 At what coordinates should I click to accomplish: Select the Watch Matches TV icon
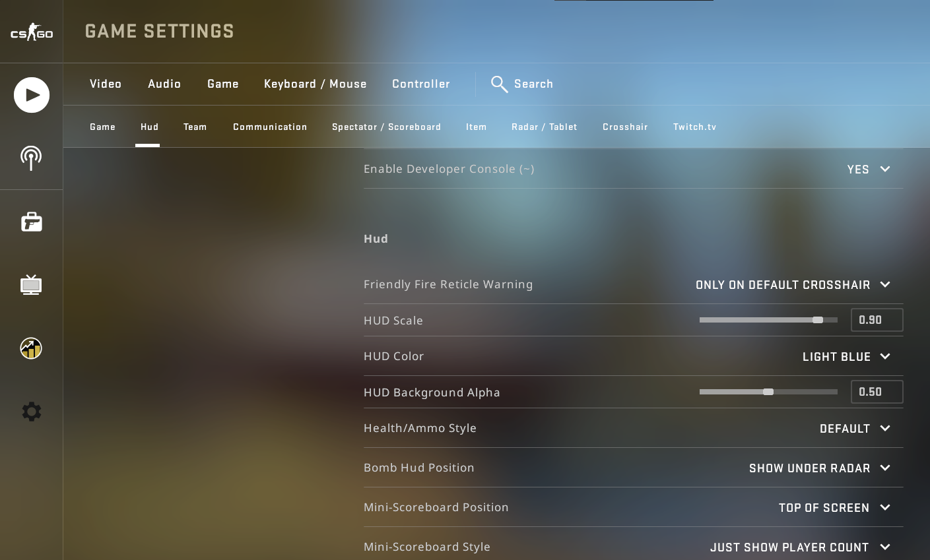point(31,285)
